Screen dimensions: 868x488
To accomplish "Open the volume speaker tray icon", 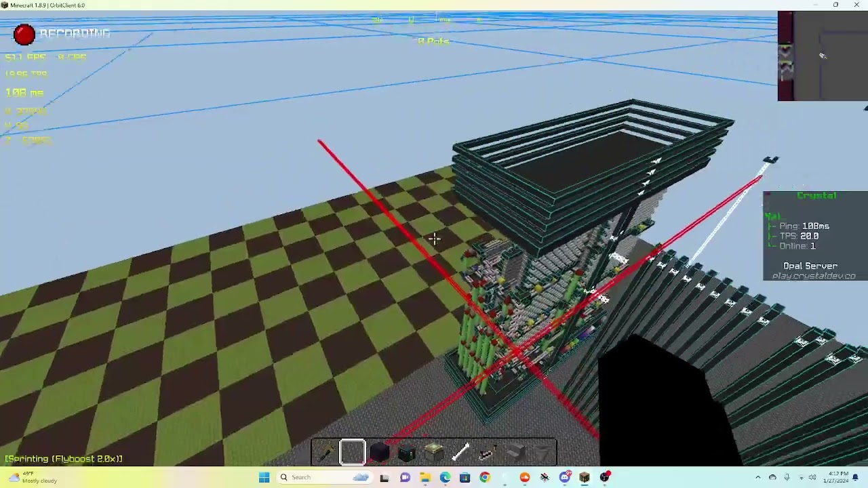I will point(812,477).
